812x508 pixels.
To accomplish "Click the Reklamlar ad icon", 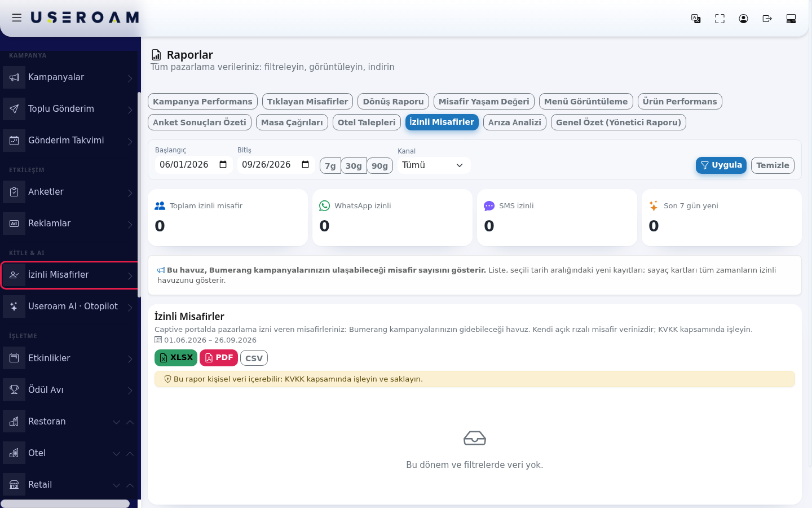I will click(x=14, y=224).
